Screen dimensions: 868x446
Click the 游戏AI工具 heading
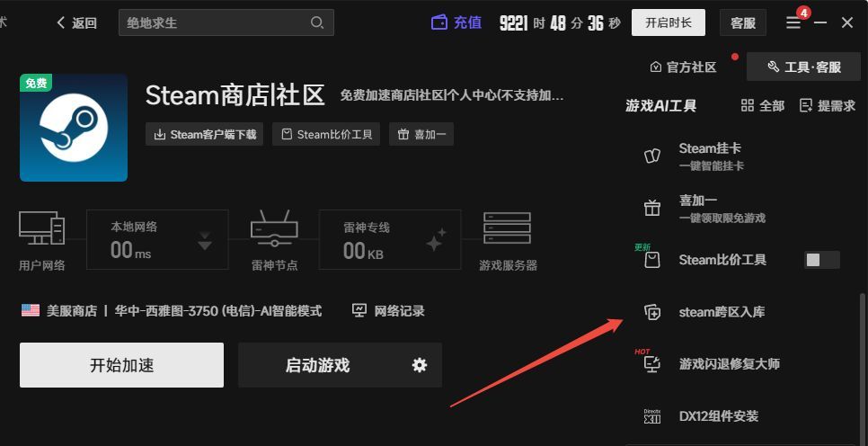tap(661, 105)
